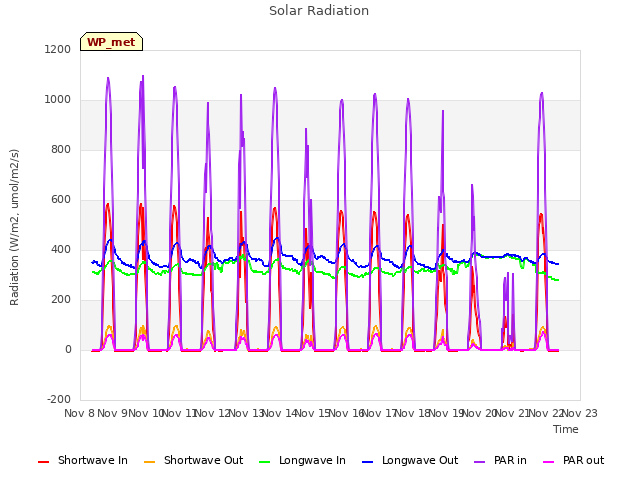
Task: Toggle the Longwave Out legend entry
Action: coord(410,460)
